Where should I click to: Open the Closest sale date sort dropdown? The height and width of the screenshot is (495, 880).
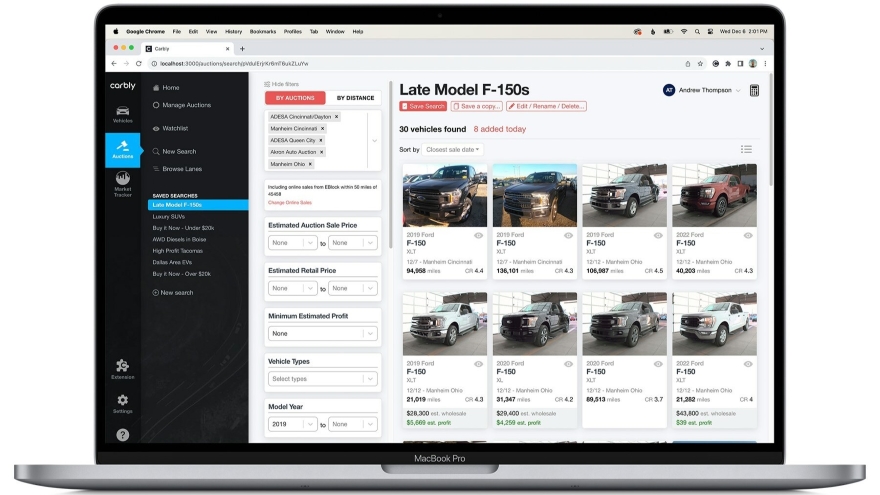(x=453, y=149)
